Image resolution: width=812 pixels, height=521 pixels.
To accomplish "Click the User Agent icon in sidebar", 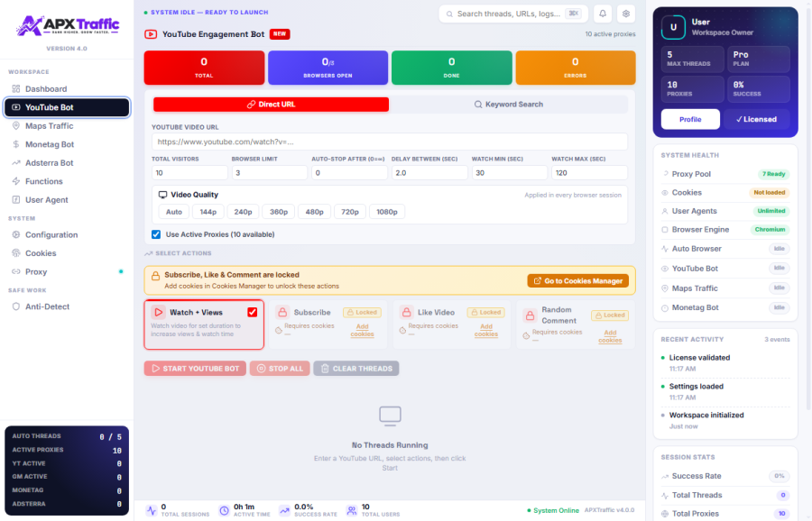I will point(16,200).
